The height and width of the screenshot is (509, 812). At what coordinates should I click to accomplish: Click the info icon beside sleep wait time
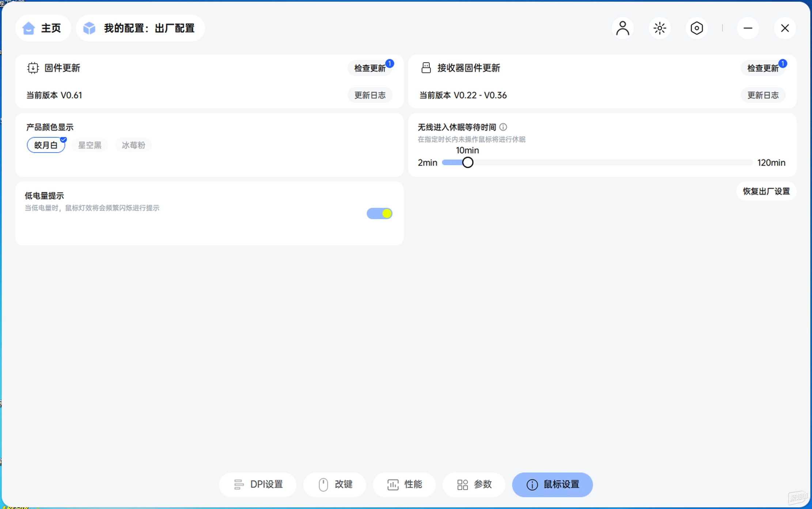(503, 127)
